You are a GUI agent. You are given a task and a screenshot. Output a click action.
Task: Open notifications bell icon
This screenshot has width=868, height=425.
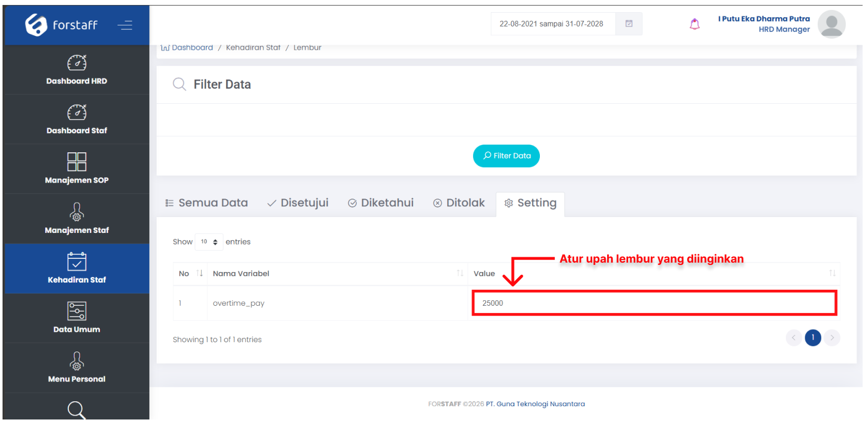[x=695, y=24]
